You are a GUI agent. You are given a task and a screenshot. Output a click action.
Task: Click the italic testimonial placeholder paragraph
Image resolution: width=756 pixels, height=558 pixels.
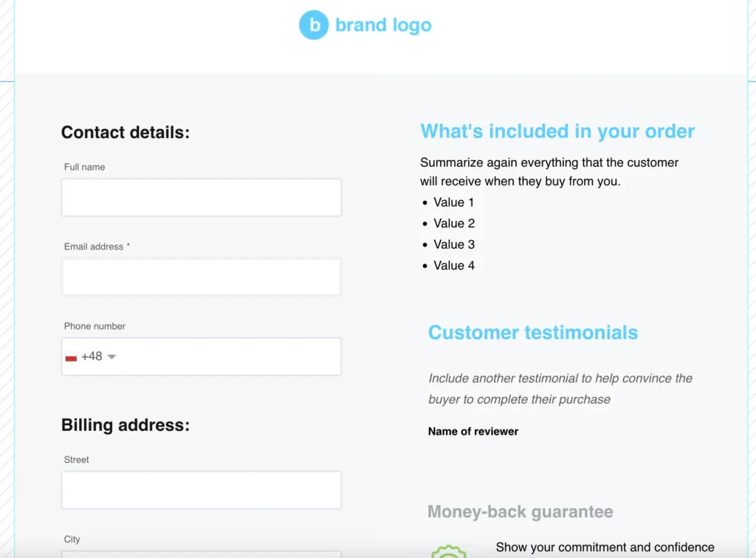pyautogui.click(x=560, y=389)
